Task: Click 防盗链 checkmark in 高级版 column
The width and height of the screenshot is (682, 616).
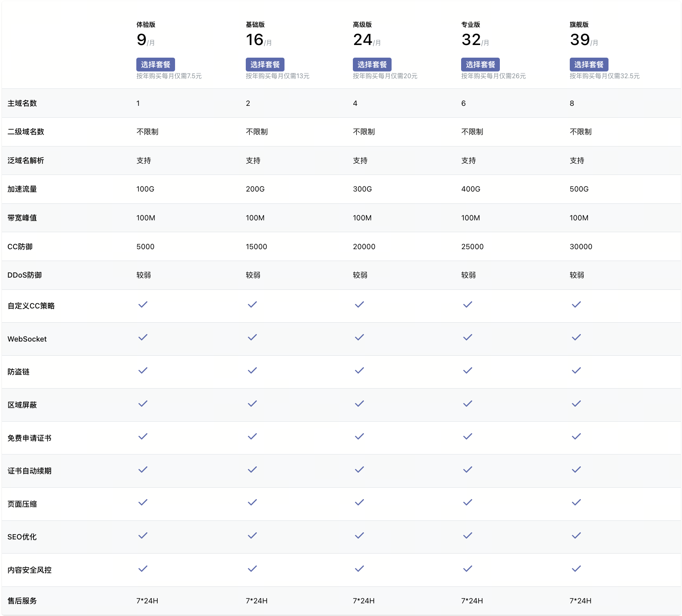Action: click(359, 370)
